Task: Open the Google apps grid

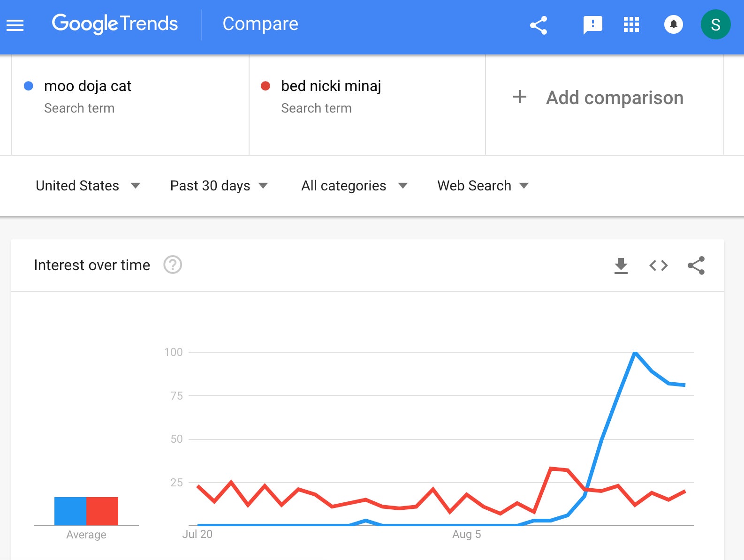Action: tap(631, 24)
